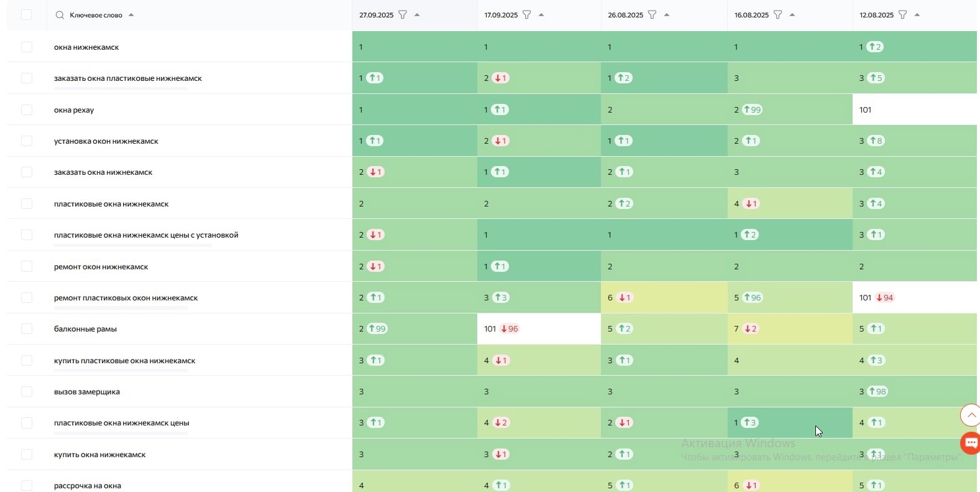Image resolution: width=980 pixels, height=492 pixels.
Task: Select checkbox for 'вызов замерщика'
Action: coord(26,391)
